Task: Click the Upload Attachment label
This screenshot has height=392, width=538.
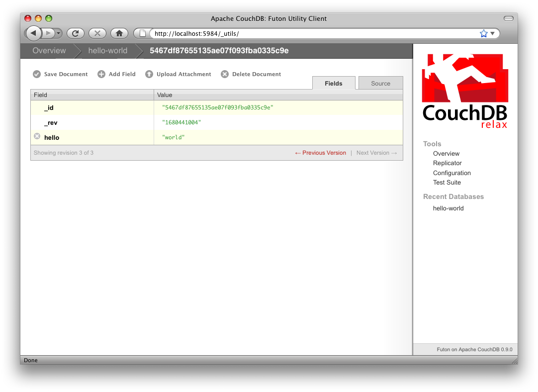Action: (184, 74)
